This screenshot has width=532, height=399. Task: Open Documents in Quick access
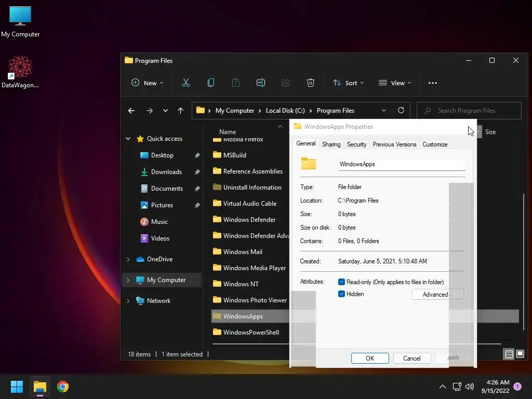click(x=167, y=189)
